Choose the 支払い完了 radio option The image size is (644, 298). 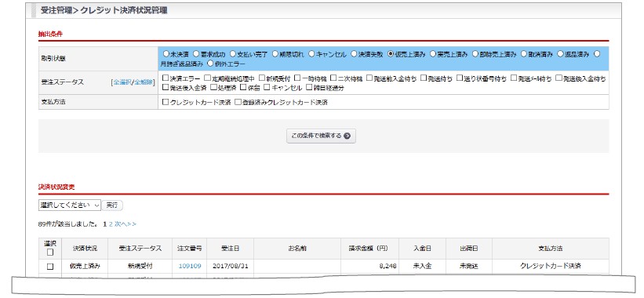[233, 54]
